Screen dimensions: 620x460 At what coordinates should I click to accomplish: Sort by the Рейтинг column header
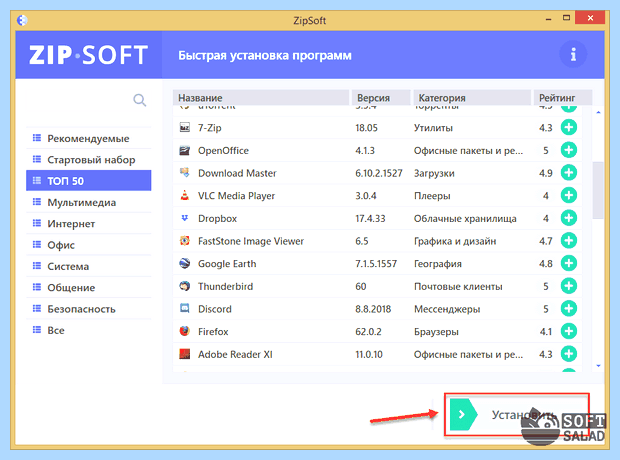(563, 98)
